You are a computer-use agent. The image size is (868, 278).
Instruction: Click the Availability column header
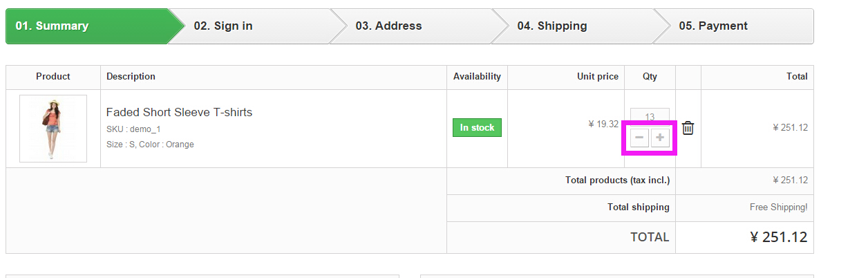[477, 77]
